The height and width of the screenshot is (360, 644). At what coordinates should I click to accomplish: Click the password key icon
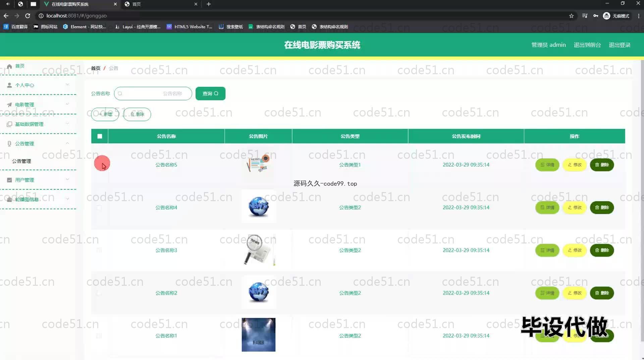(596, 16)
